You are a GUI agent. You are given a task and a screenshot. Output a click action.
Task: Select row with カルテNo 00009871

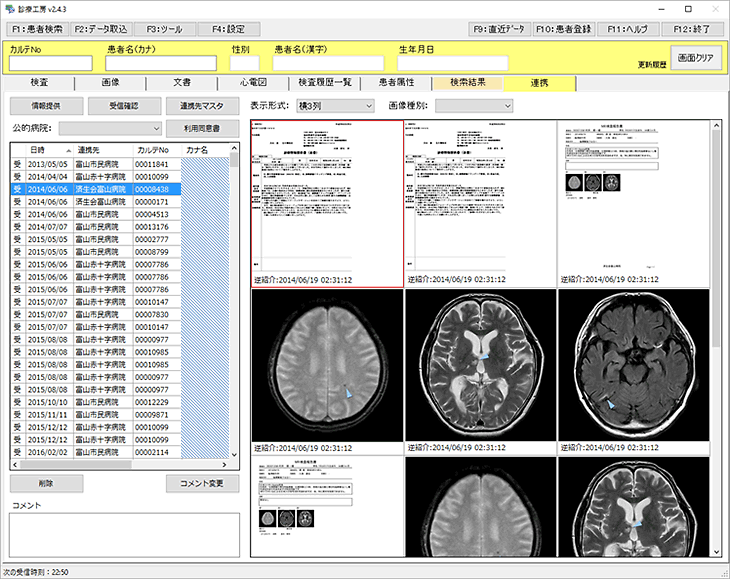[x=120, y=414]
